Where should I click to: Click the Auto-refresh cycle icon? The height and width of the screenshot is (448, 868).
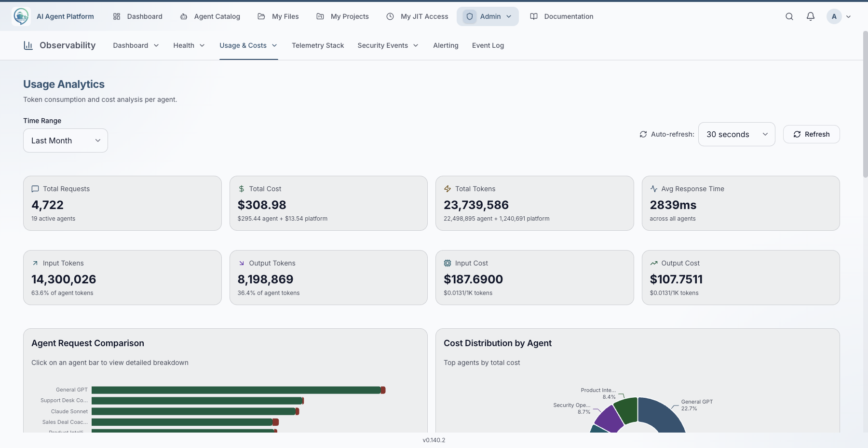[x=643, y=134]
